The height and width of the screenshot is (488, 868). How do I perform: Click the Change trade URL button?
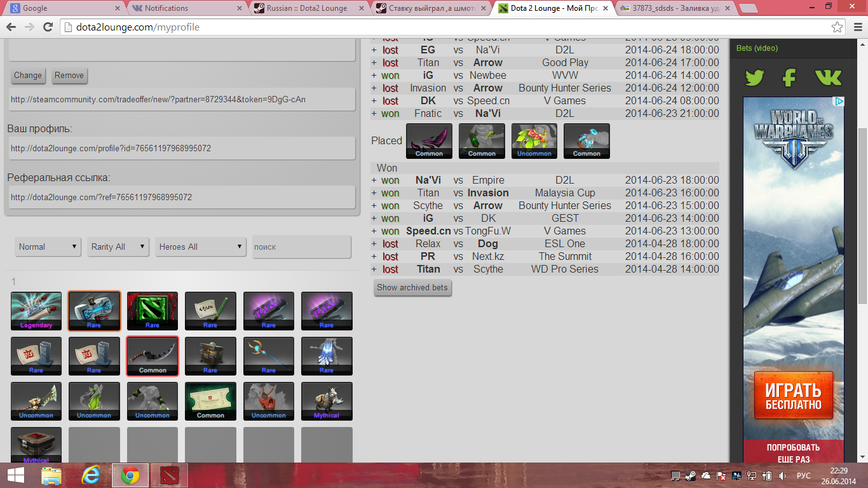[28, 75]
